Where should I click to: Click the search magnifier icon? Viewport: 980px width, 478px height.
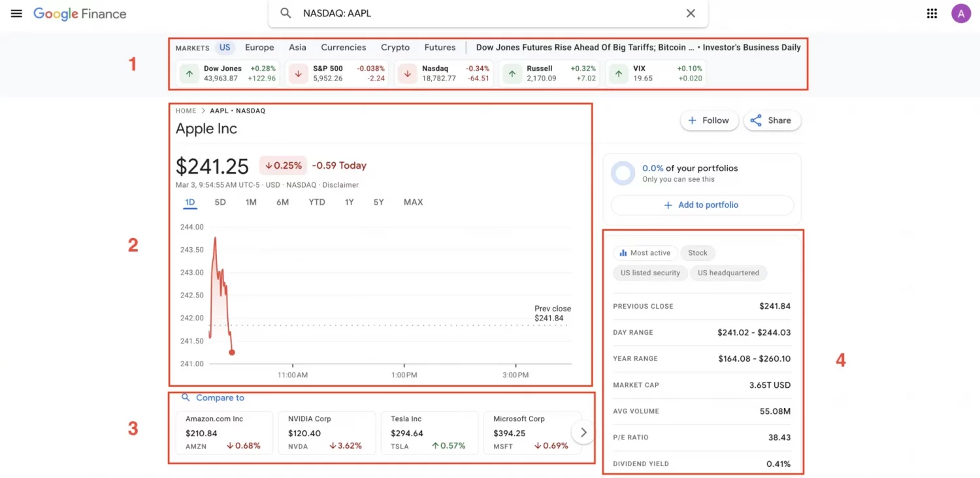[286, 13]
